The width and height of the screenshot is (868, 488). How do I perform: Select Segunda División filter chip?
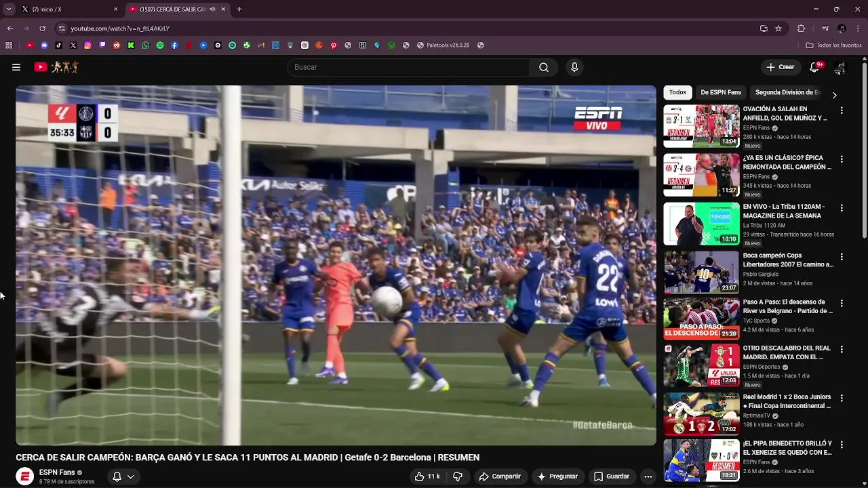(x=787, y=92)
